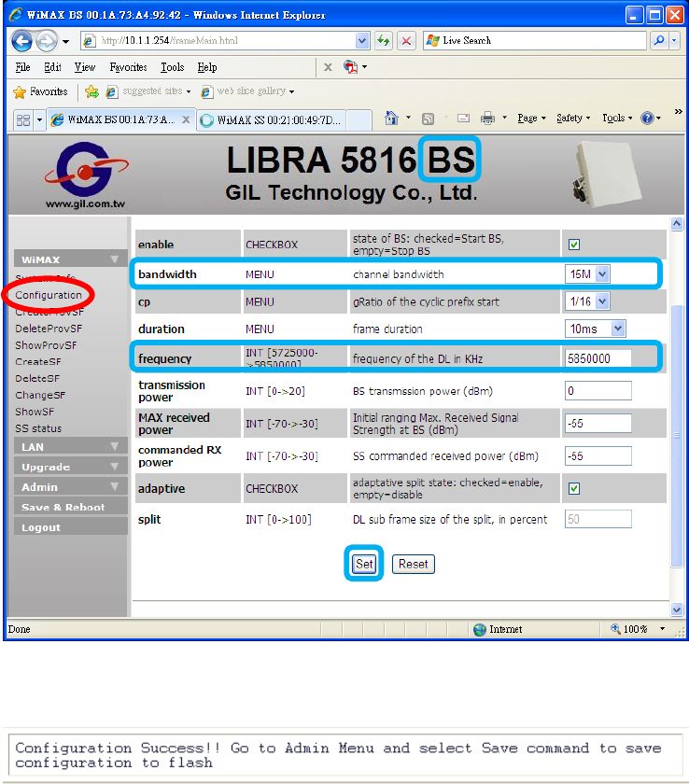Click the Internet zone globe icon
The height and width of the screenshot is (784, 689).
(x=480, y=629)
